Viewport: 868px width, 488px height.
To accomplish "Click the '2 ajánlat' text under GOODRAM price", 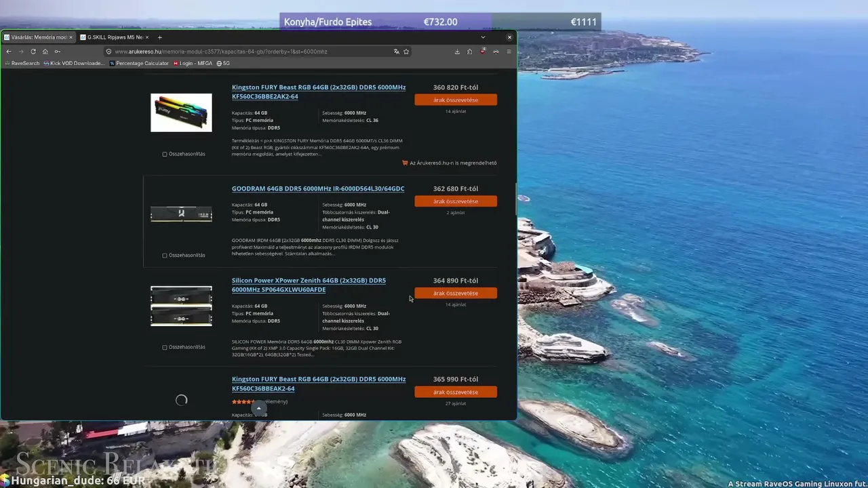I will 456,213.
